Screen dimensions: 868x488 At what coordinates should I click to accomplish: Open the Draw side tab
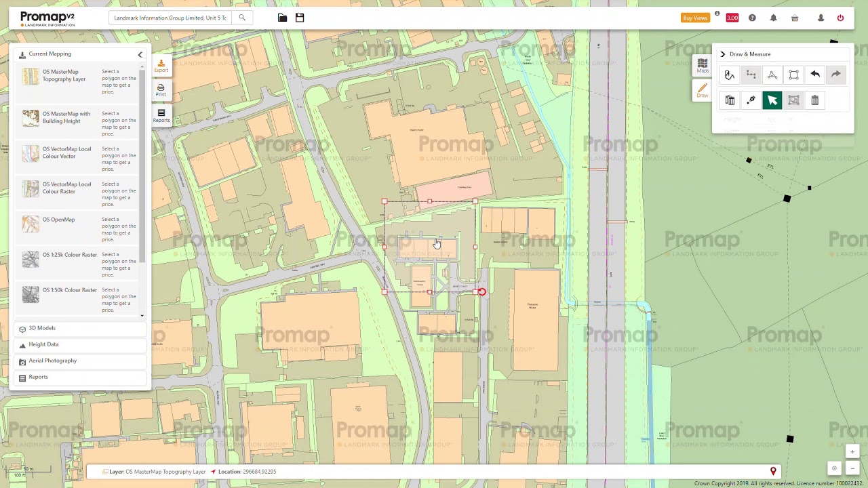703,90
